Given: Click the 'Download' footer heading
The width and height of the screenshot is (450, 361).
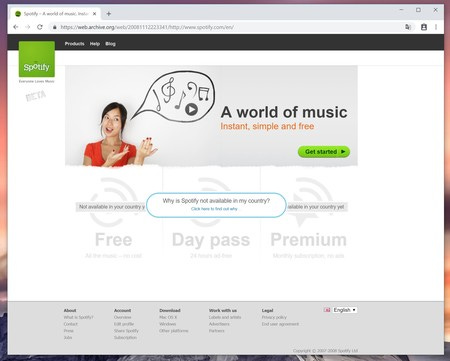Looking at the screenshot, I should [170, 310].
